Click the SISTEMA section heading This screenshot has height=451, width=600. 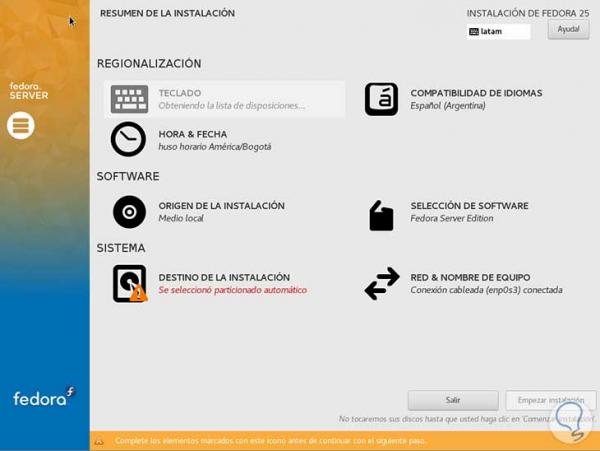(x=121, y=248)
